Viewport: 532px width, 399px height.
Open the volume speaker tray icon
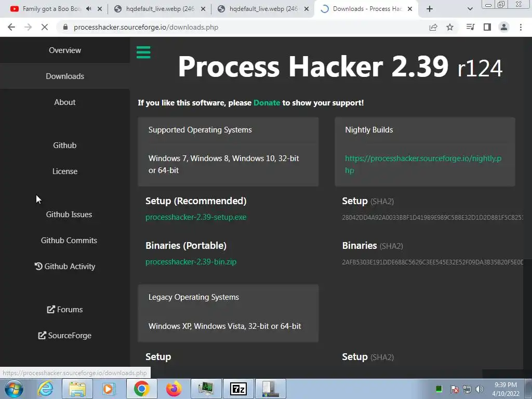pos(480,389)
